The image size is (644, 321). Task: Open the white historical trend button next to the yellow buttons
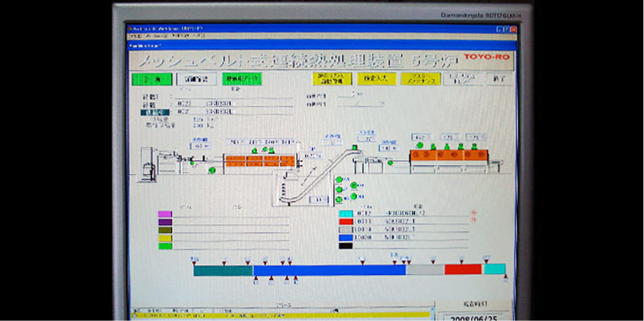tap(462, 79)
